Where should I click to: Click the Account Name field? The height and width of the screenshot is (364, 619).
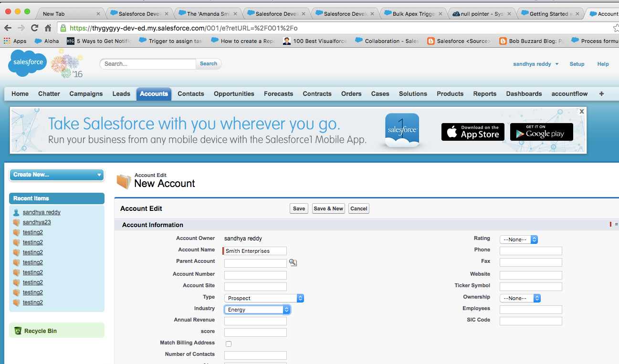255,251
